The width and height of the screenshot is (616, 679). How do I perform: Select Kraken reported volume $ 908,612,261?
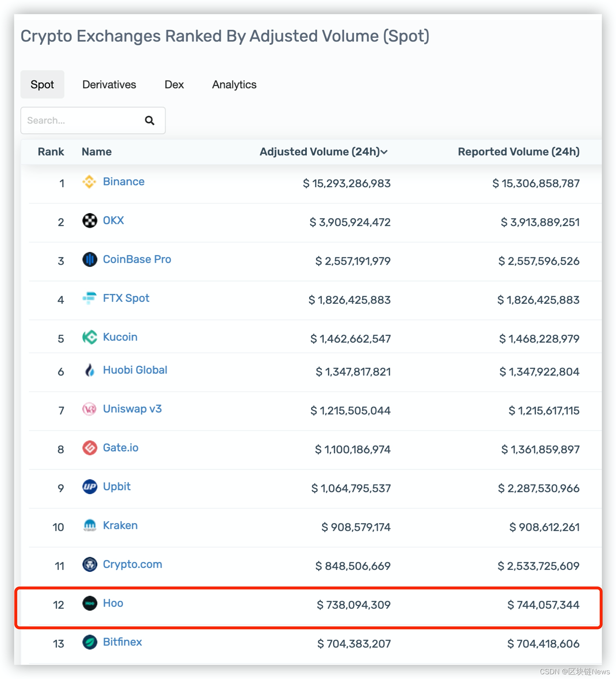544,527
